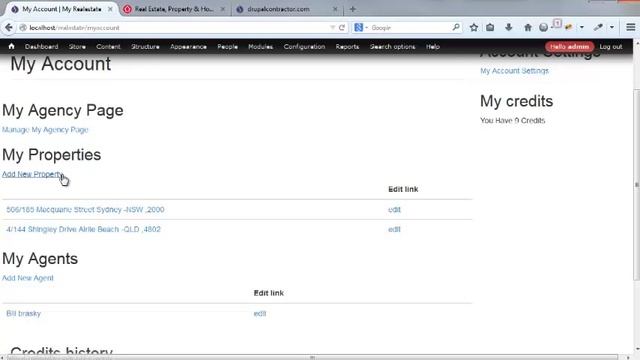The width and height of the screenshot is (640, 360).
Task: Click the eyedropper tool icon in toolbar
Action: (598, 27)
